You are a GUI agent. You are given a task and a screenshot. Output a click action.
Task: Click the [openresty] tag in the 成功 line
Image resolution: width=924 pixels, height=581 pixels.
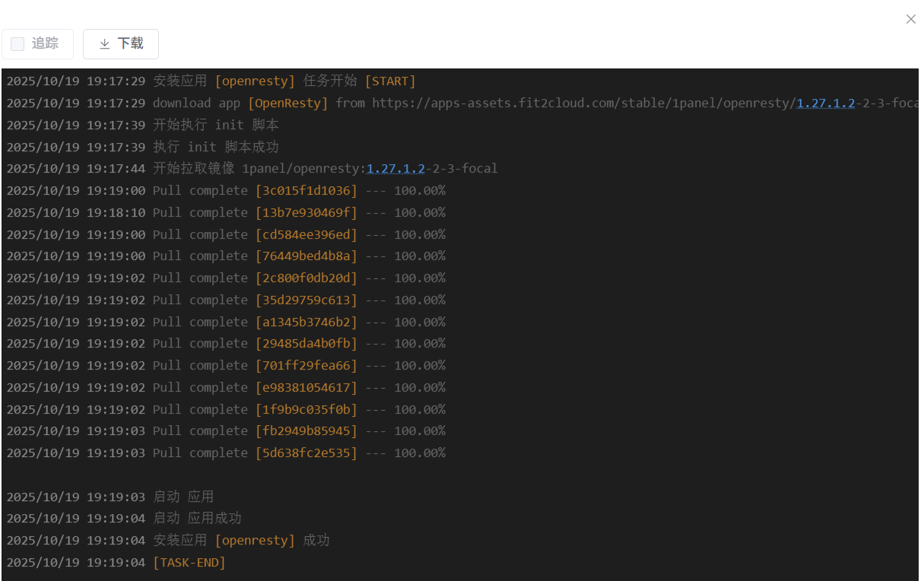pos(255,541)
